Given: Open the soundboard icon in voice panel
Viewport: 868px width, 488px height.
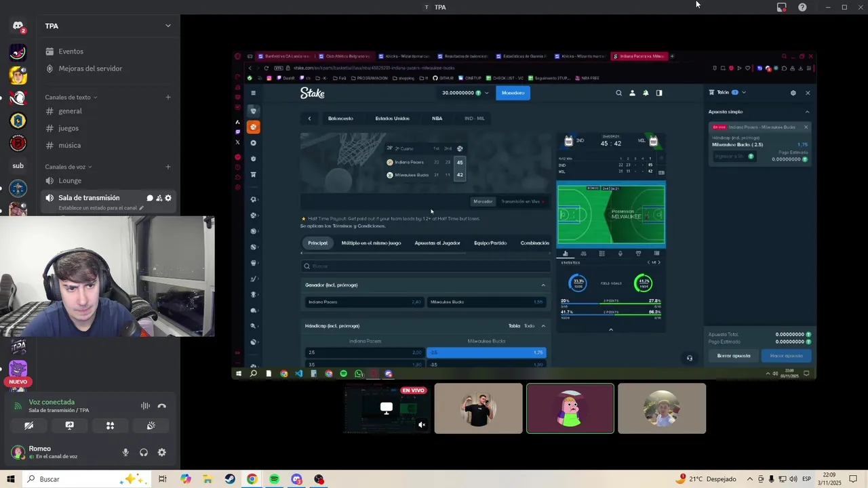Looking at the screenshot, I should tap(151, 426).
